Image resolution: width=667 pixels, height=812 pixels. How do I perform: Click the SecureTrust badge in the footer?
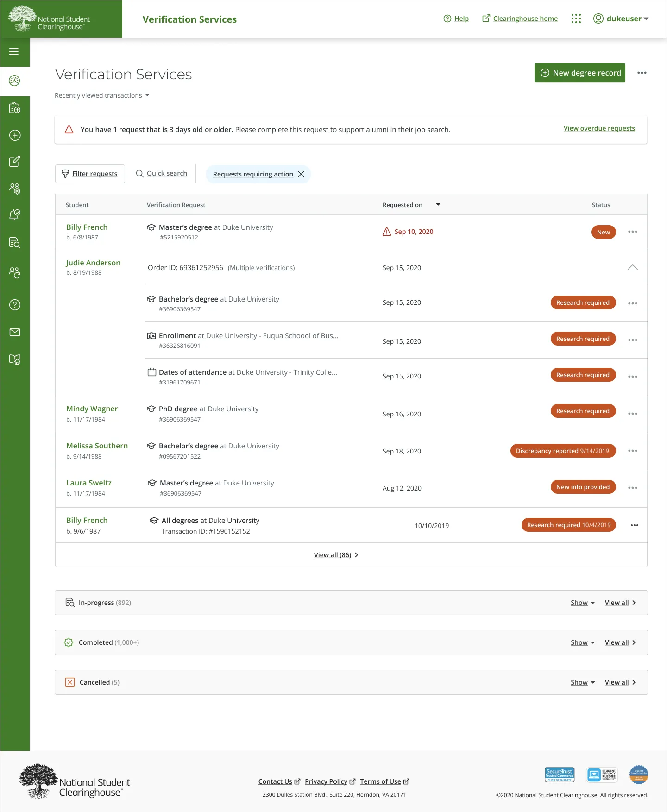(x=560, y=774)
